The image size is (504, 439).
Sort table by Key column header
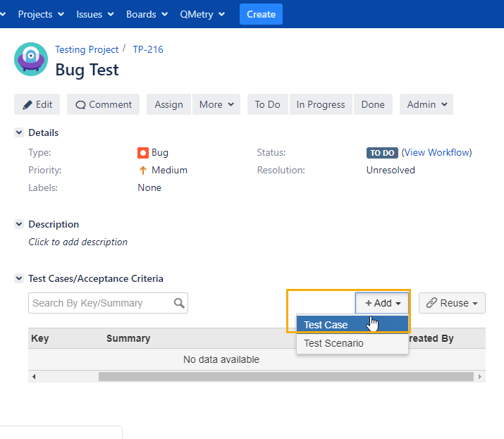pyautogui.click(x=40, y=338)
